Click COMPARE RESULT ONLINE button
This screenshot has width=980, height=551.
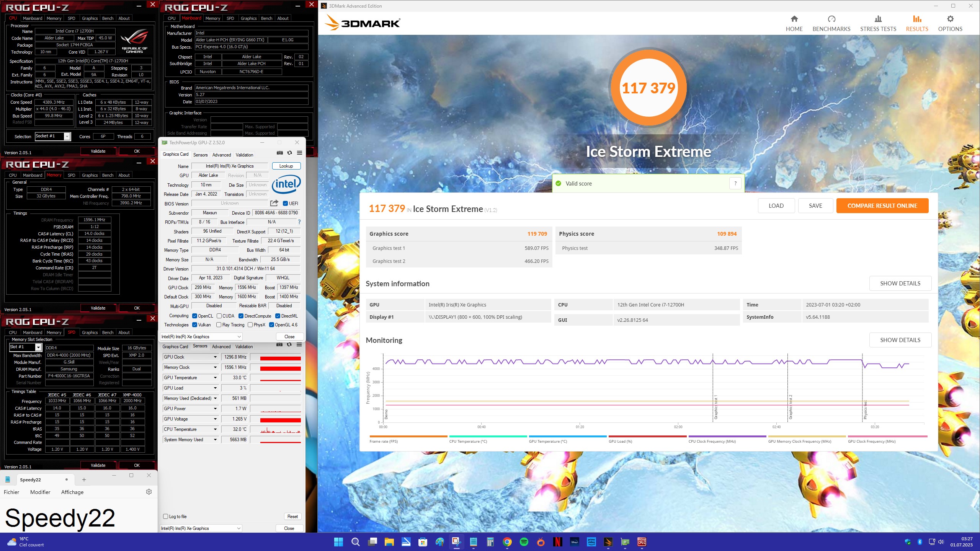[x=882, y=205]
